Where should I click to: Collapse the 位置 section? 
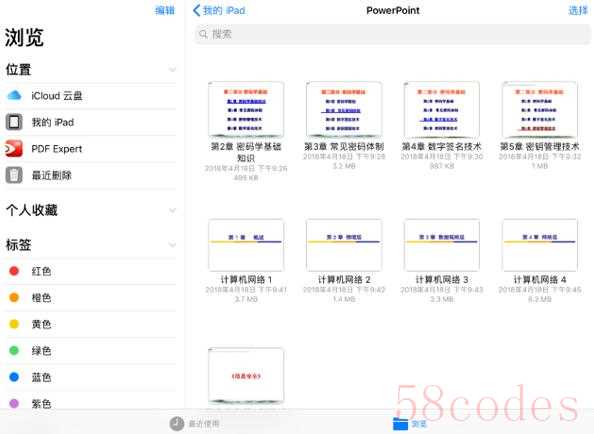[172, 70]
